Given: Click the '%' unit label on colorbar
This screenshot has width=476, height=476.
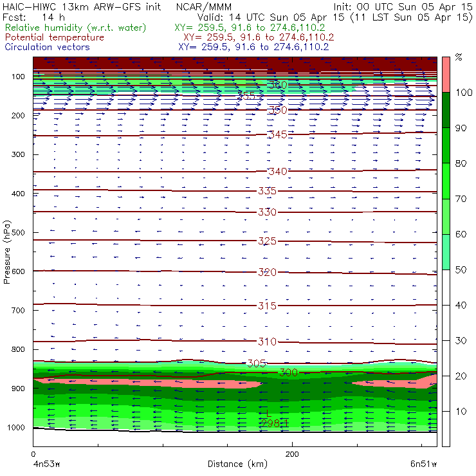Looking at the screenshot, I should (x=459, y=57).
